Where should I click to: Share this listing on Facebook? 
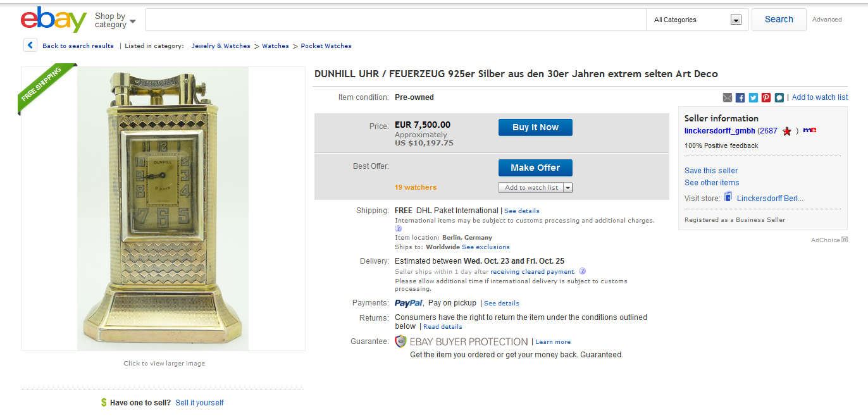[740, 97]
